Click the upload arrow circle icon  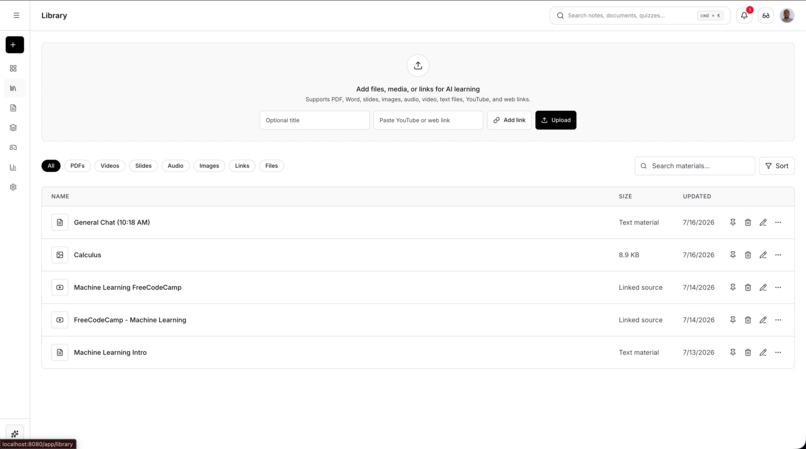418,65
